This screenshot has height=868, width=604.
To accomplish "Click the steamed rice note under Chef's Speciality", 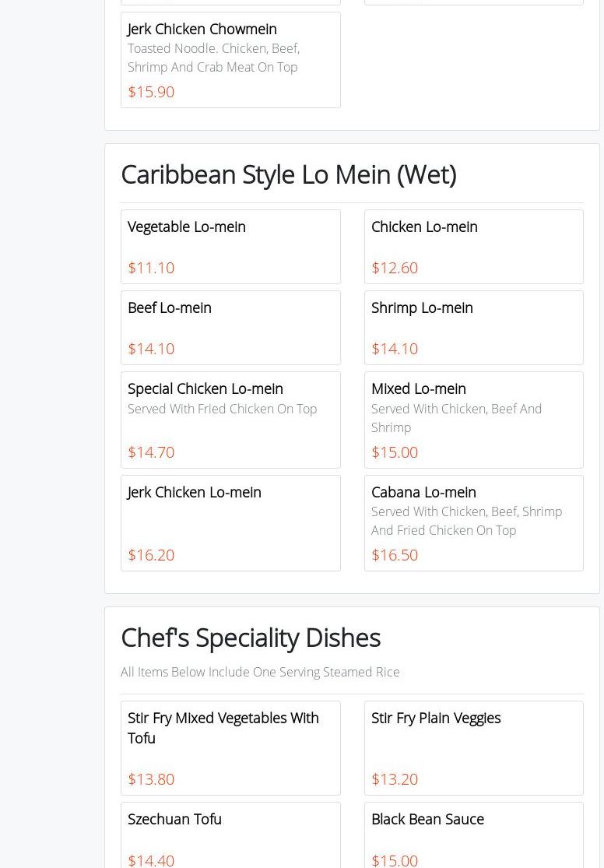I will [260, 672].
